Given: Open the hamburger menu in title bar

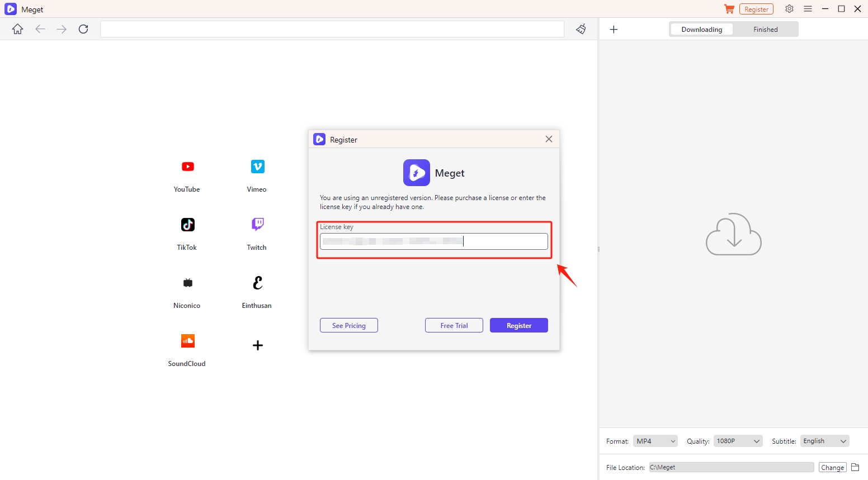Looking at the screenshot, I should pyautogui.click(x=808, y=9).
